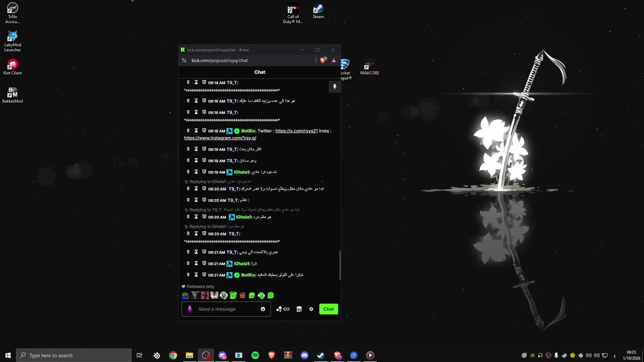
Task: Delete the 06:21 AM IGhala1 message
Action: (188, 263)
